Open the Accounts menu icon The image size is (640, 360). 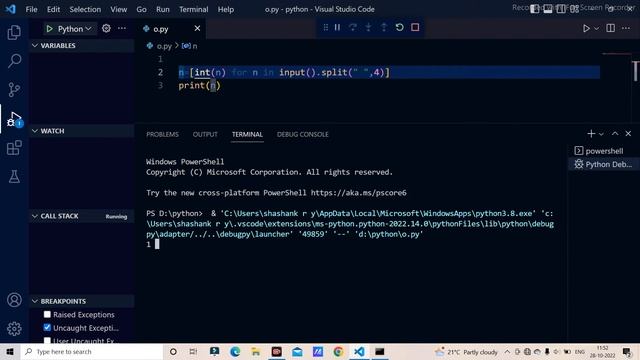14,300
